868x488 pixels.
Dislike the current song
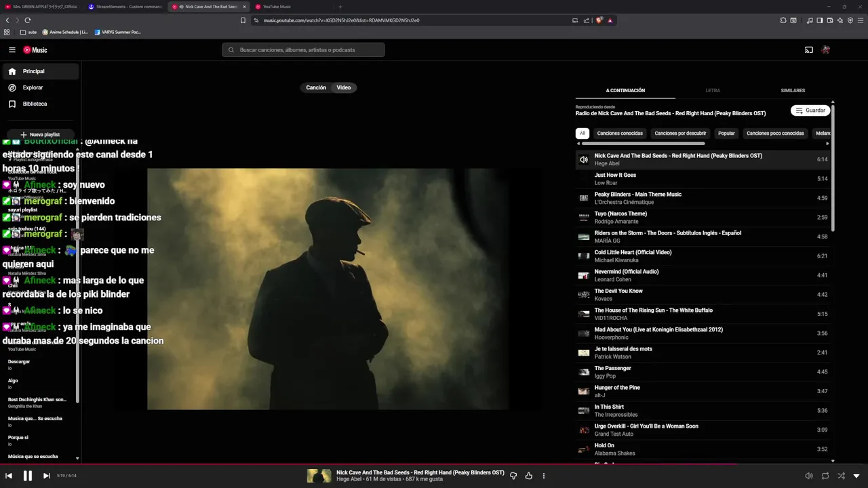click(x=513, y=476)
